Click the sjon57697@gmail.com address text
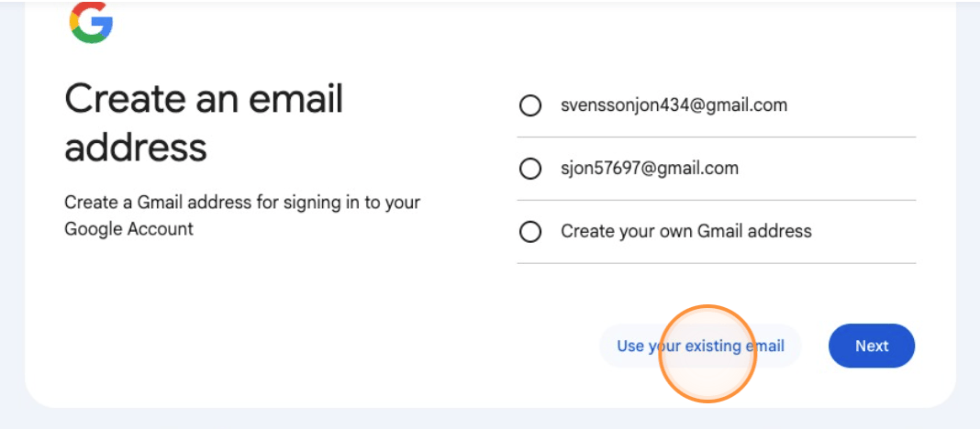This screenshot has width=980, height=429. click(x=650, y=169)
